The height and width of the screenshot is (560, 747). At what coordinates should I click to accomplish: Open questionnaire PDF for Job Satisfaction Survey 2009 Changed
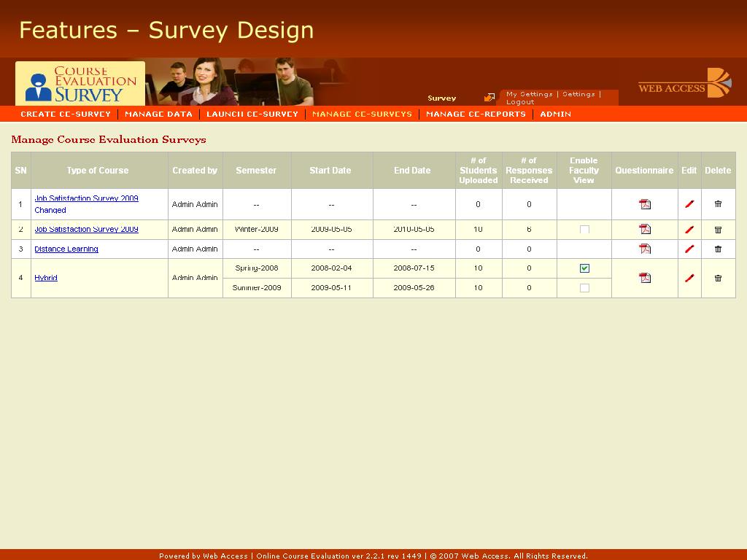click(645, 204)
